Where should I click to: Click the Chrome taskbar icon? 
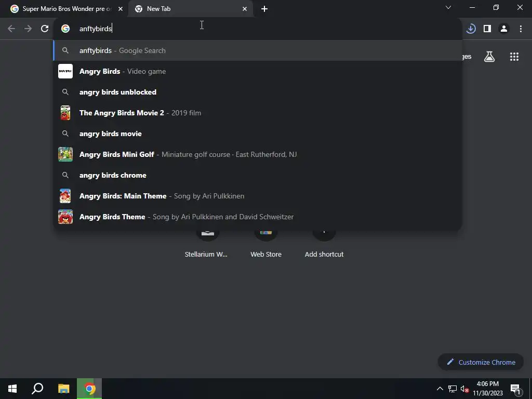point(89,389)
